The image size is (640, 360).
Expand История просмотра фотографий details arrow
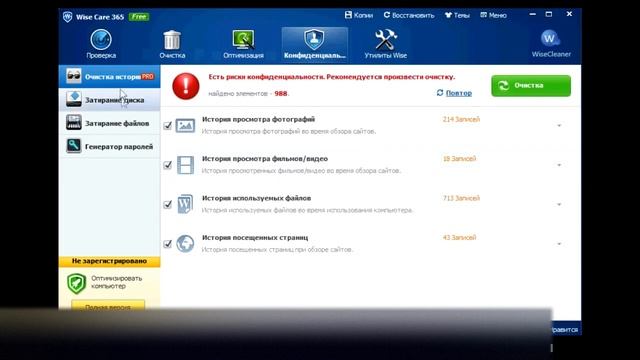[x=559, y=126]
